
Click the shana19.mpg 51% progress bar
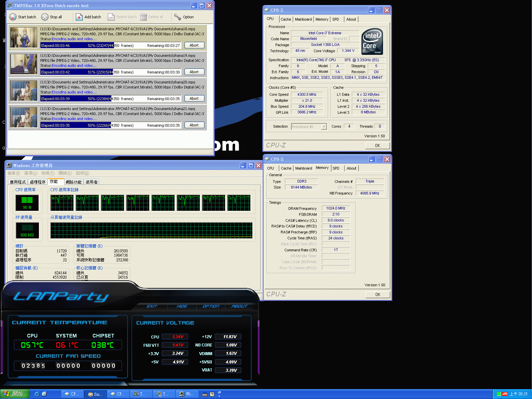coord(111,72)
